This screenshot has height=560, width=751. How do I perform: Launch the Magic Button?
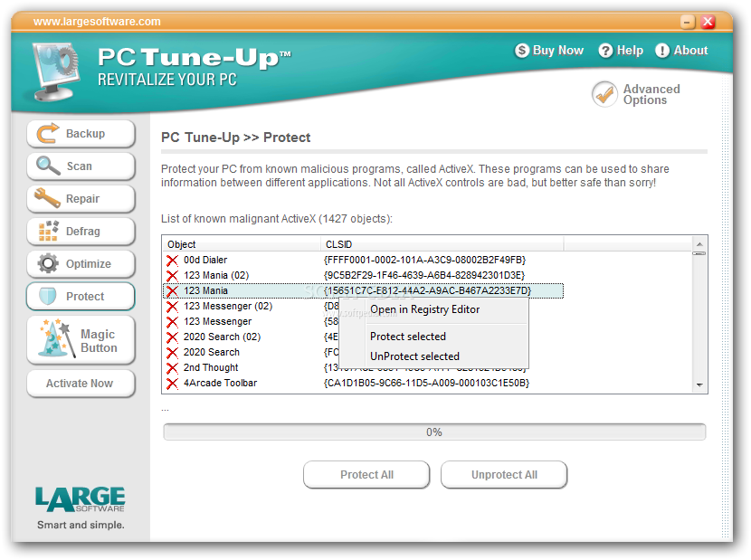[x=81, y=340]
